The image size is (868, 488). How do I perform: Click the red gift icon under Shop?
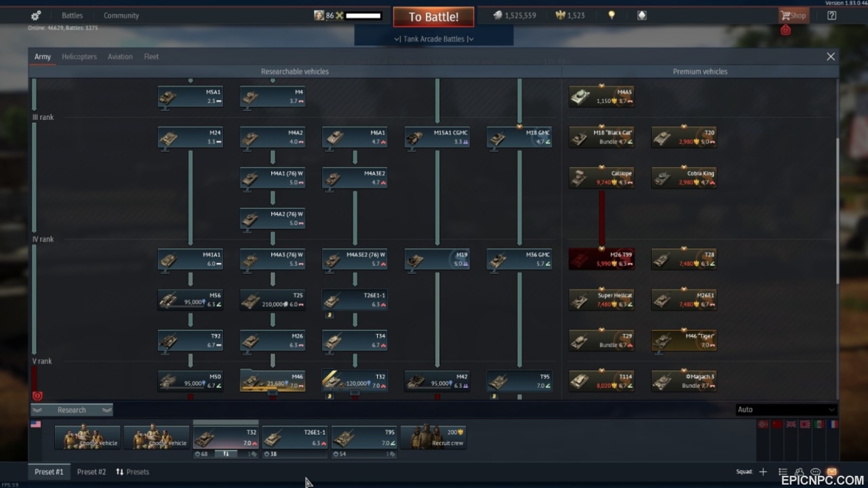click(785, 30)
